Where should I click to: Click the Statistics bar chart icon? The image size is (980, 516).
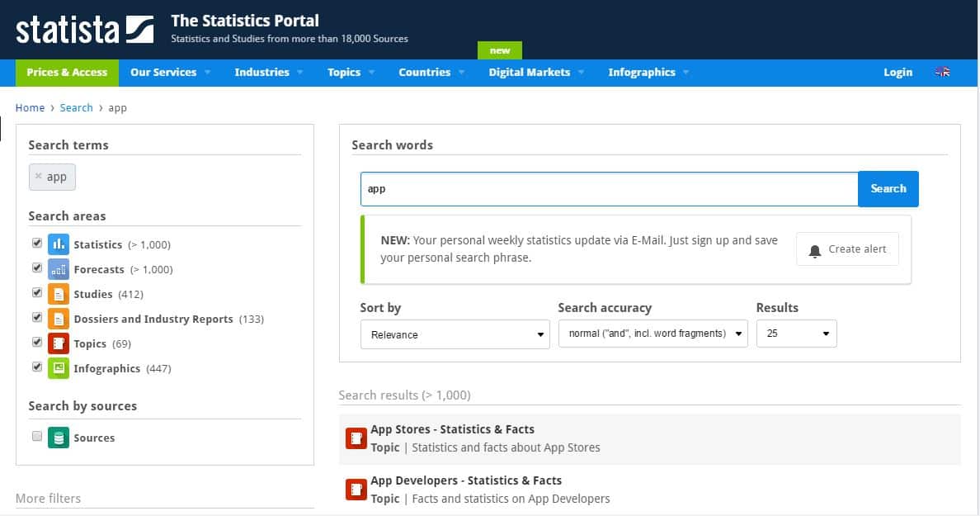pos(59,244)
